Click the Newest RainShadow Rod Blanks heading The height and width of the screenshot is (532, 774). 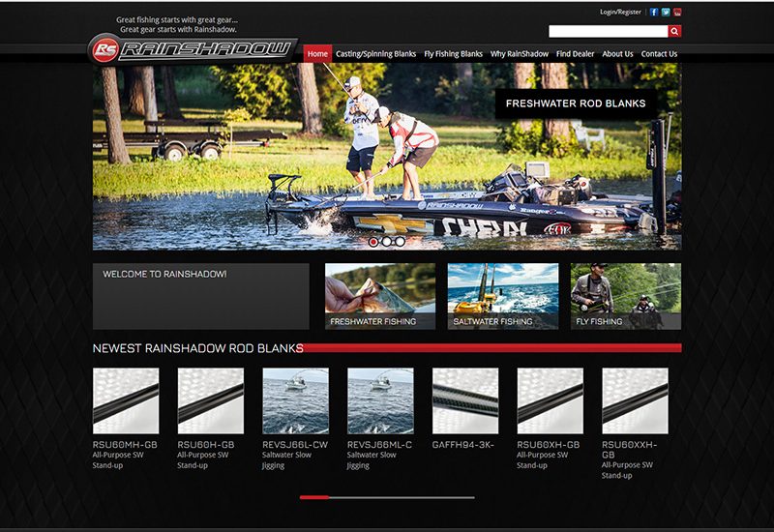[198, 348]
